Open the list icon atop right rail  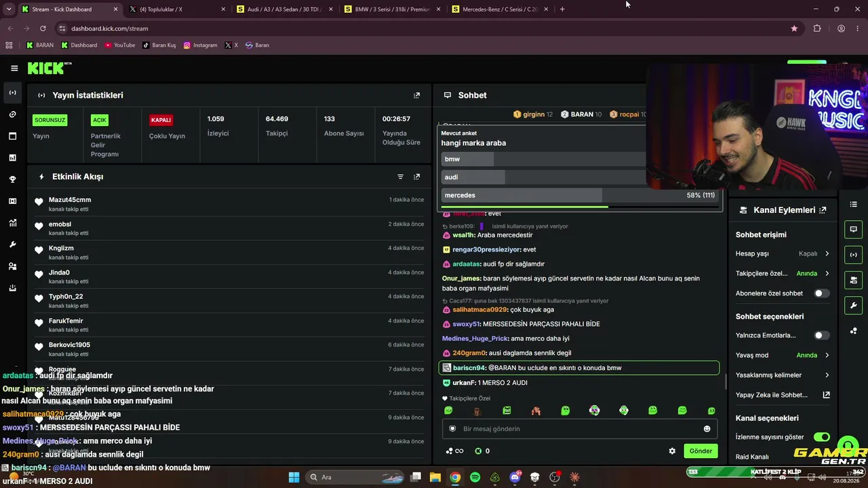click(853, 205)
